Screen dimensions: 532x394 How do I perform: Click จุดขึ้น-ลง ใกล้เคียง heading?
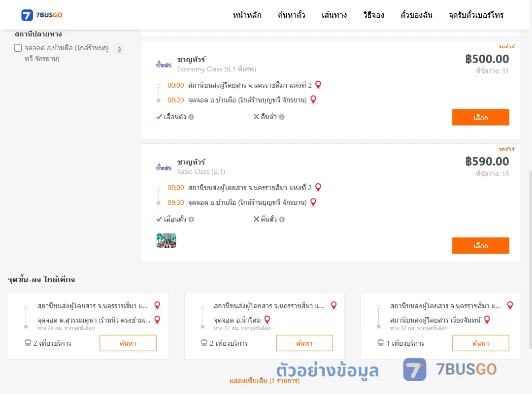pos(41,280)
